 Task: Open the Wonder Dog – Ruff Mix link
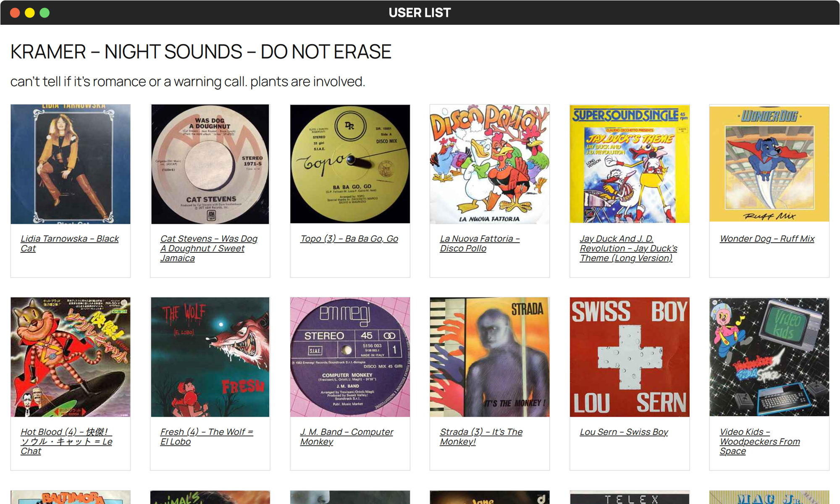[767, 239]
